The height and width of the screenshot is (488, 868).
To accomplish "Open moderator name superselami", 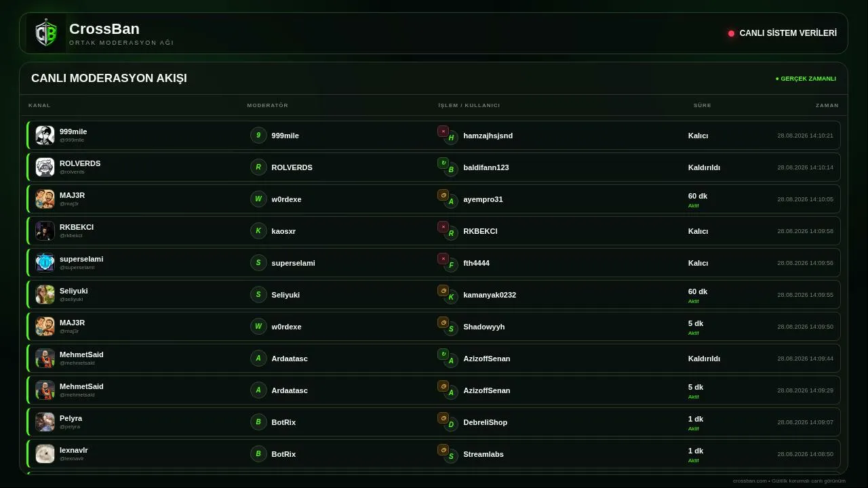I will (293, 263).
